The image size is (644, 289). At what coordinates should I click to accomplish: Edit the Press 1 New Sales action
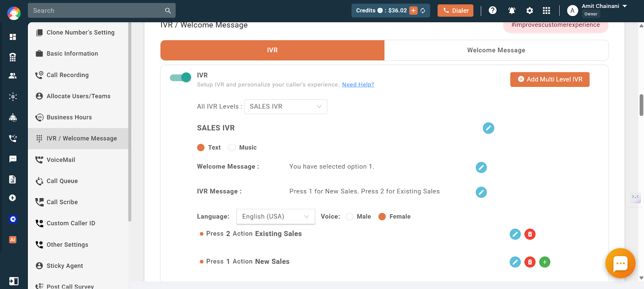click(515, 262)
